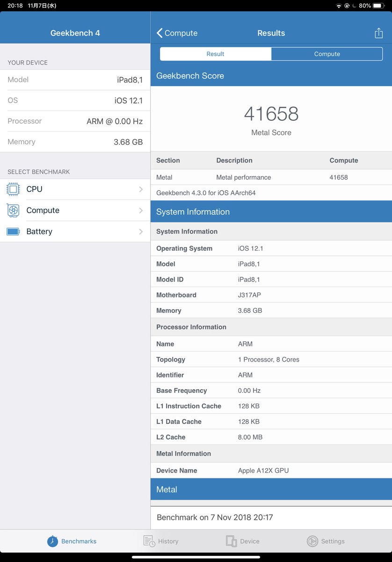Tap the Compute GPU icon in sidebar
This screenshot has height=562, width=392.
[x=13, y=210]
